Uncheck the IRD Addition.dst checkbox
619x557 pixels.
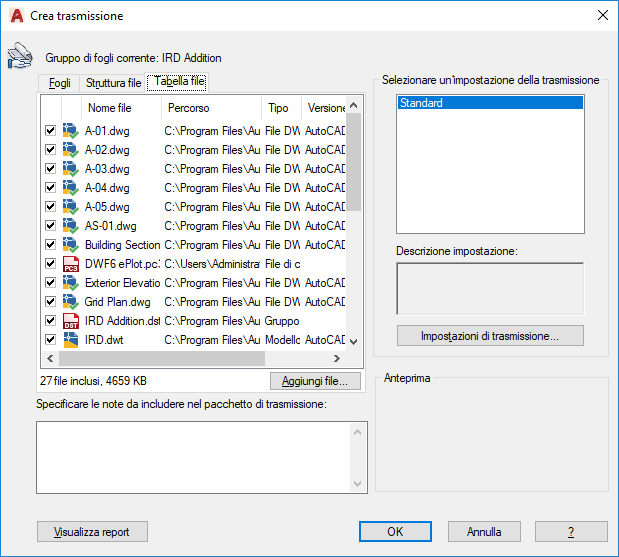pyautogui.click(x=50, y=320)
